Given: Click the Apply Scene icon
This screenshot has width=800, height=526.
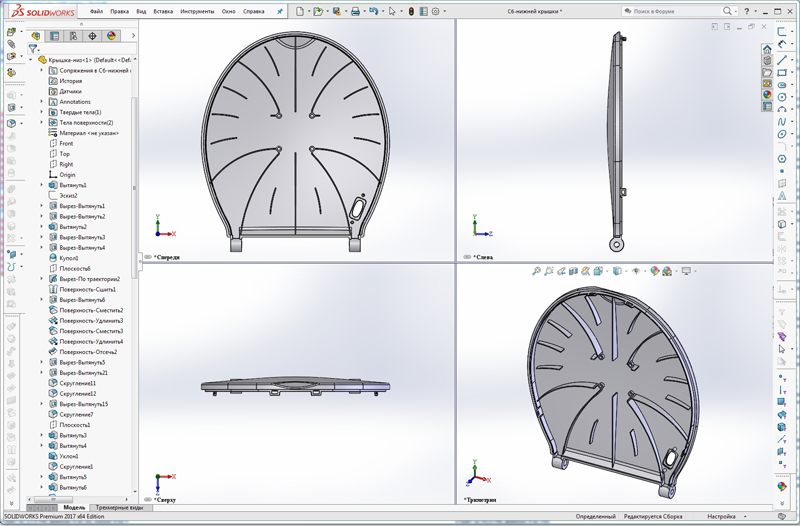Looking at the screenshot, I should [667, 271].
